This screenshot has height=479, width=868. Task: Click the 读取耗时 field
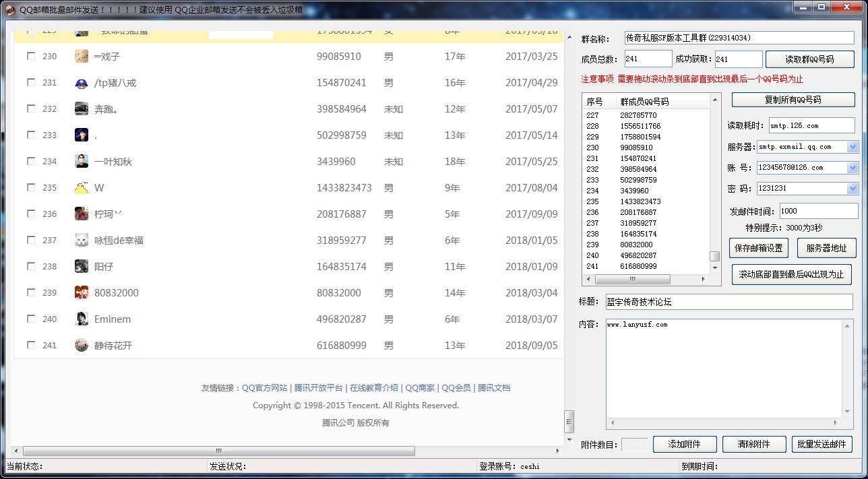[811, 125]
